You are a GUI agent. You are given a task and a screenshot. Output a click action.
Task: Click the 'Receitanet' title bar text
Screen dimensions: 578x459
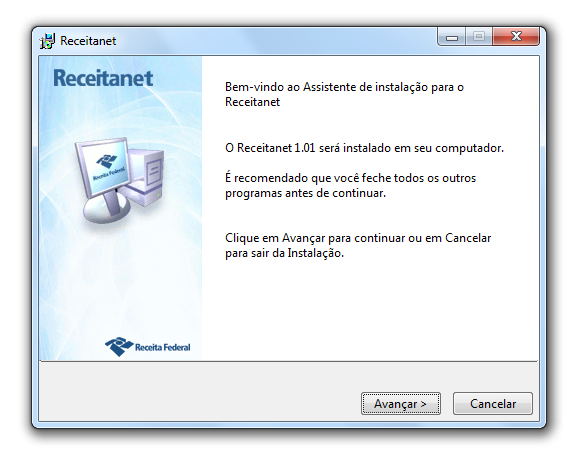tap(88, 41)
